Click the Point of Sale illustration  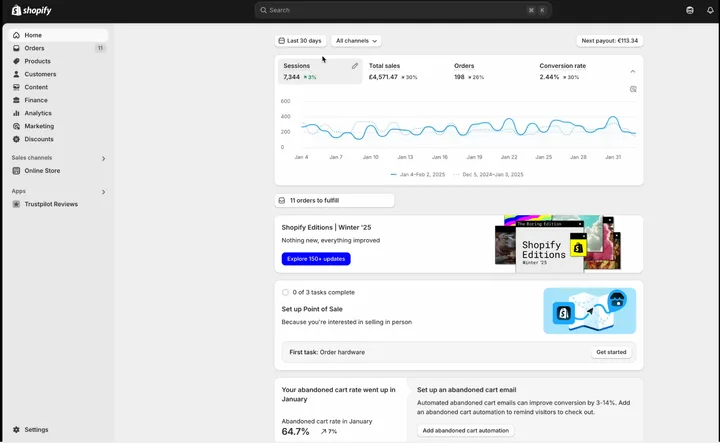pos(590,311)
